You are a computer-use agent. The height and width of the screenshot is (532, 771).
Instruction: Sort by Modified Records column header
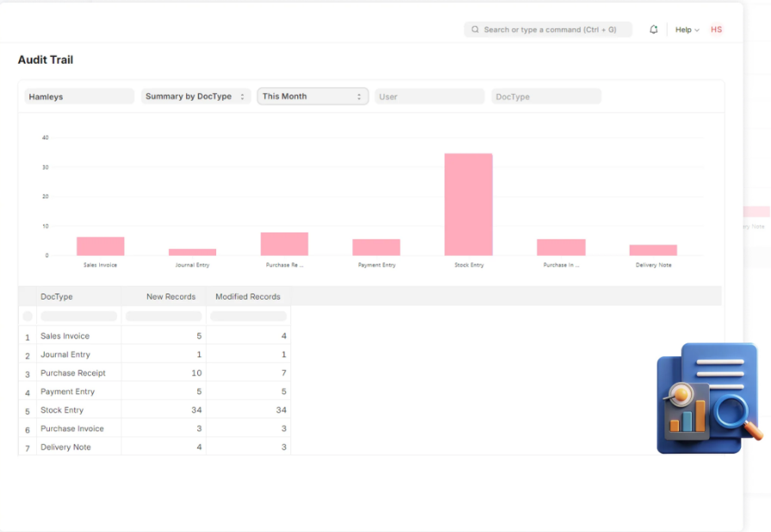coord(248,296)
